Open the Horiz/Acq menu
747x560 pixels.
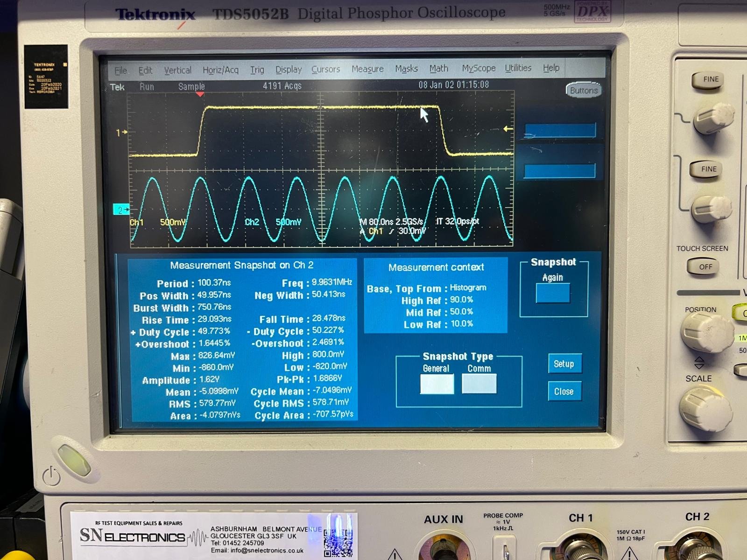[220, 70]
